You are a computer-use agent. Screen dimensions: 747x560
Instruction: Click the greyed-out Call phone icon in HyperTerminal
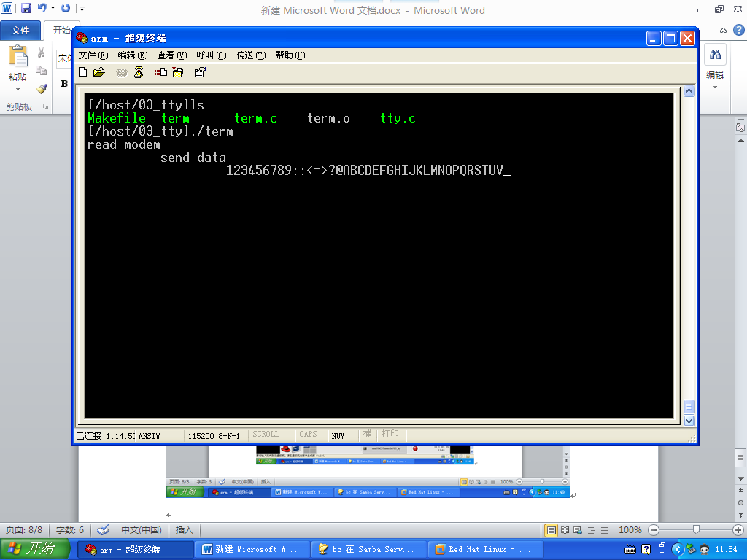click(122, 72)
